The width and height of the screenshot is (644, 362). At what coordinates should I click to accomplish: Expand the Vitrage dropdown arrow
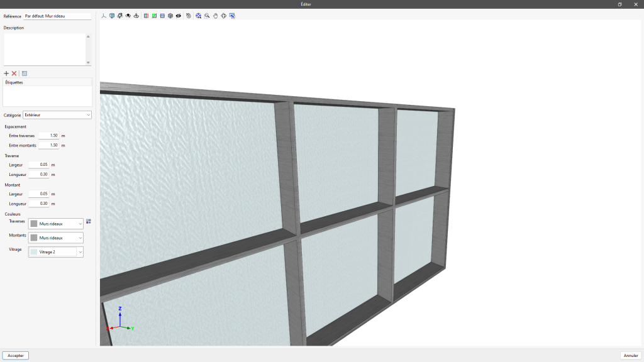pyautogui.click(x=80, y=252)
